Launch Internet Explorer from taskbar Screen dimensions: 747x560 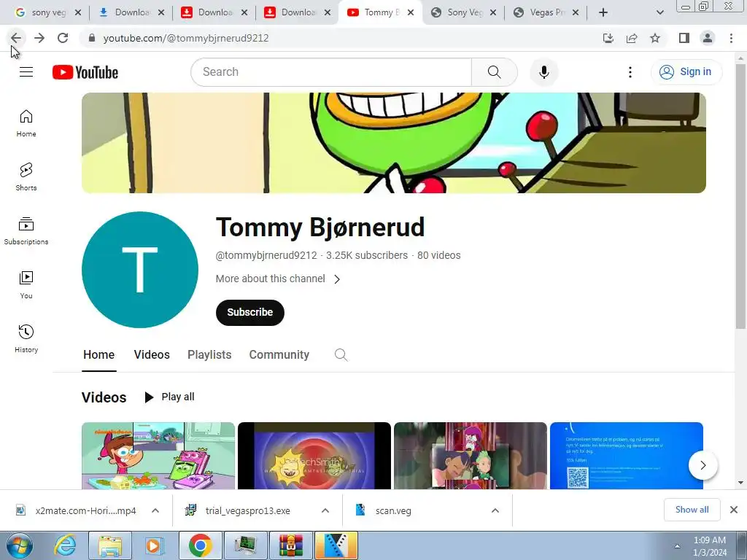(x=65, y=545)
